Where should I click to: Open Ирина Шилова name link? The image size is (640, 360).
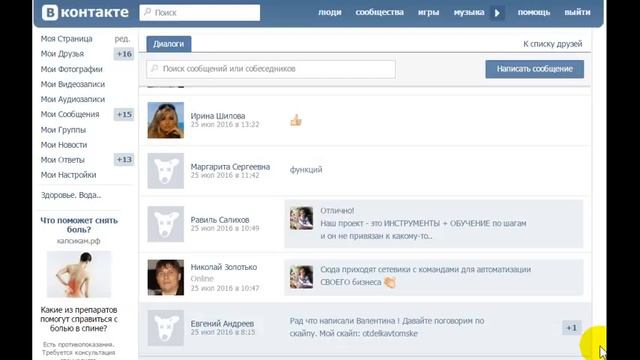click(218, 116)
